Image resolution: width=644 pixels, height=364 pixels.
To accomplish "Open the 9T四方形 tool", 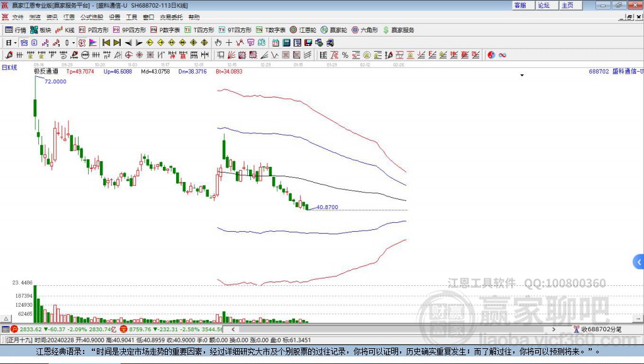I will [x=235, y=30].
